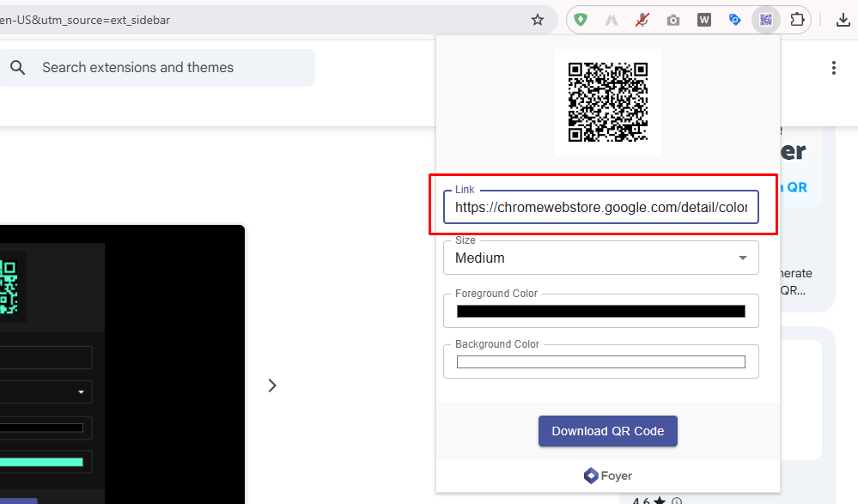
Task: Click Download QR Code button
Action: [x=608, y=431]
